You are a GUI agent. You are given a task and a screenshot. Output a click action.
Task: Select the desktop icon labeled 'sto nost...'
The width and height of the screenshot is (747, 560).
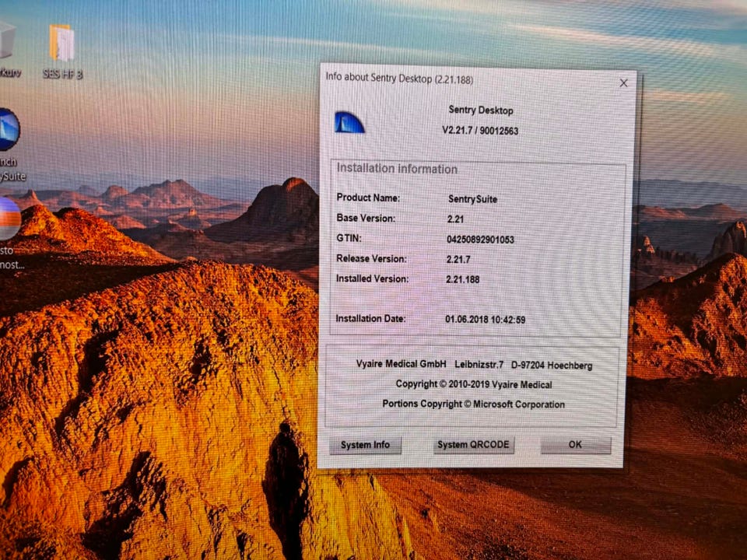click(9, 219)
